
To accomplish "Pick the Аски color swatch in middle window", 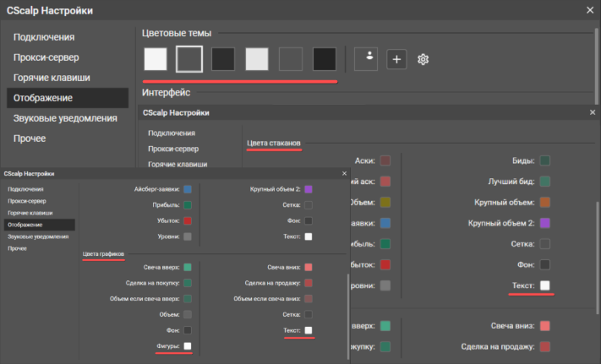I will tap(385, 160).
